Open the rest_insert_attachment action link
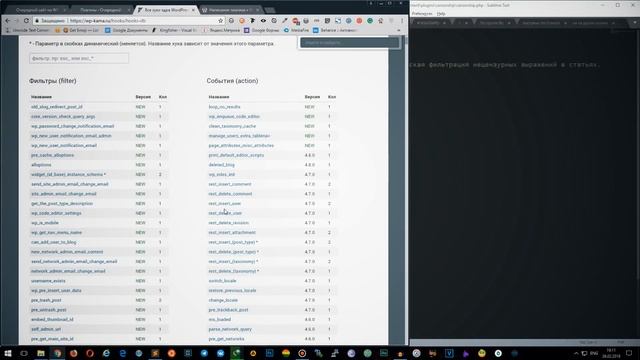This screenshot has height=360, width=640. pyautogui.click(x=232, y=233)
